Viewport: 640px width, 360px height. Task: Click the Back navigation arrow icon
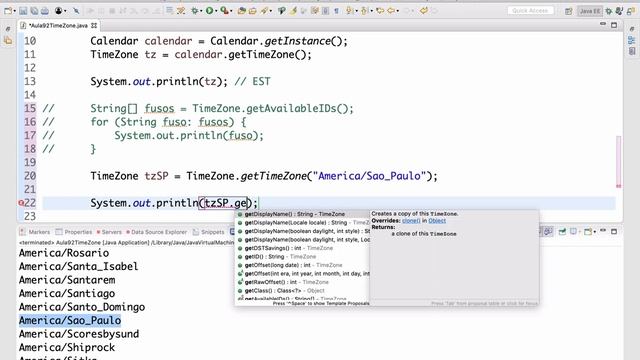pos(391,11)
